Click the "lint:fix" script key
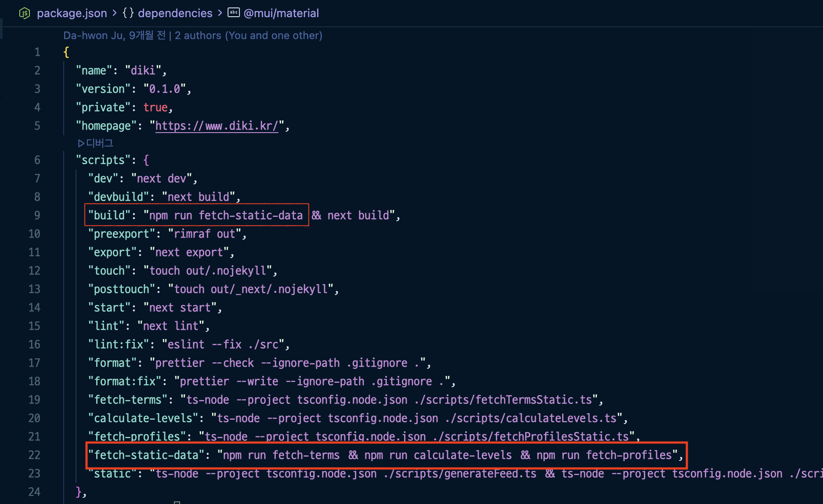The height and width of the screenshot is (504, 823). (x=119, y=345)
